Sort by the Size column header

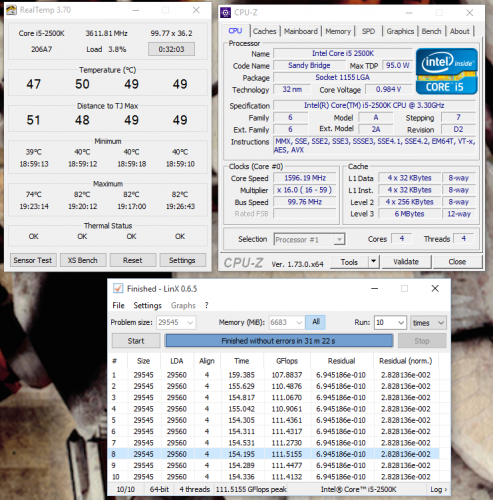[143, 361]
